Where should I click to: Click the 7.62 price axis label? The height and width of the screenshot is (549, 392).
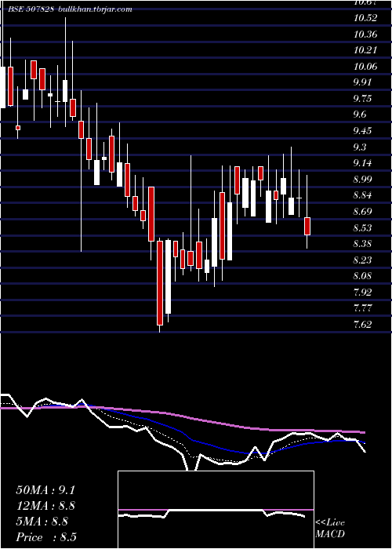click(362, 325)
